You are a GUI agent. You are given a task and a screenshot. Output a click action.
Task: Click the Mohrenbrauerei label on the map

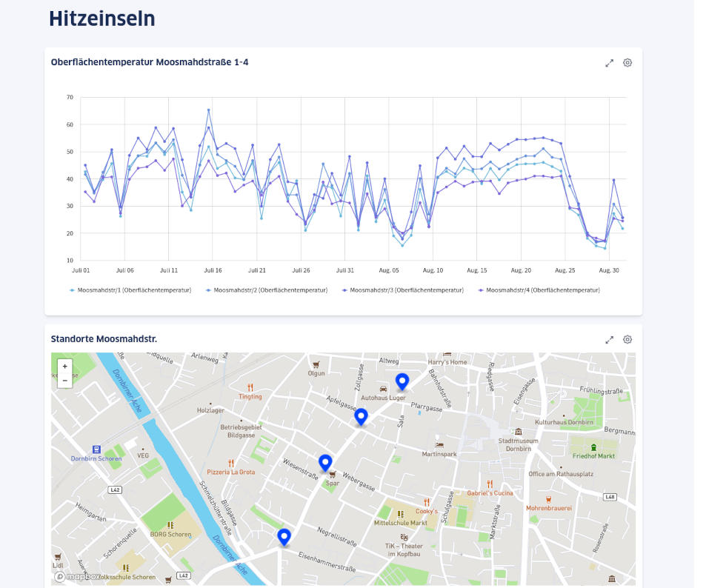548,508
